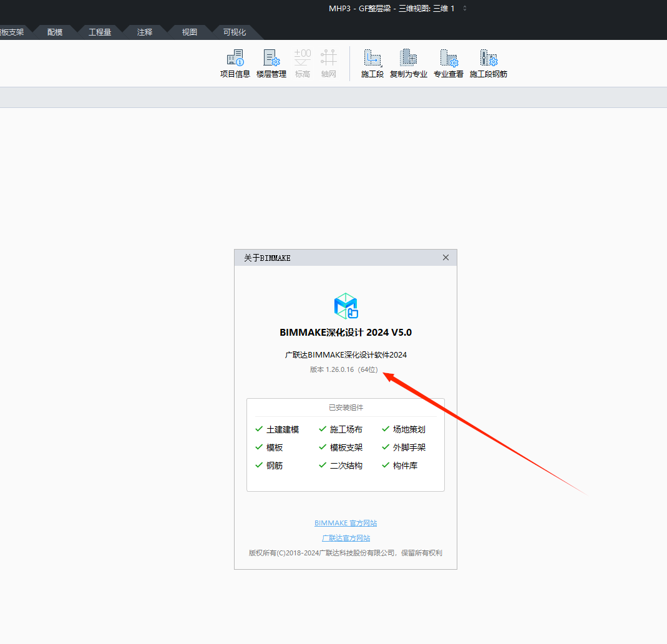Close the 关于BIMMAKE dialog
This screenshot has height=644, width=667.
(445, 258)
